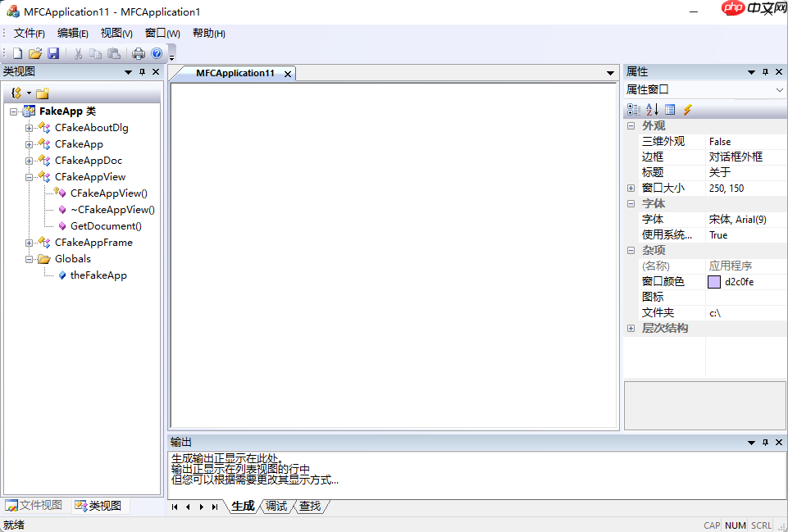788x532 pixels.
Task: Click the Print icon
Action: pos(138,52)
